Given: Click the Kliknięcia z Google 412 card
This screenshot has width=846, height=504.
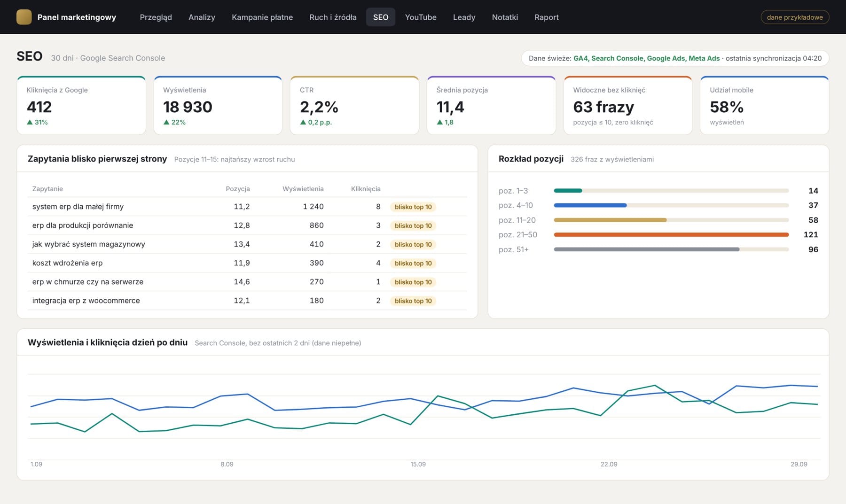Looking at the screenshot, I should click(81, 105).
